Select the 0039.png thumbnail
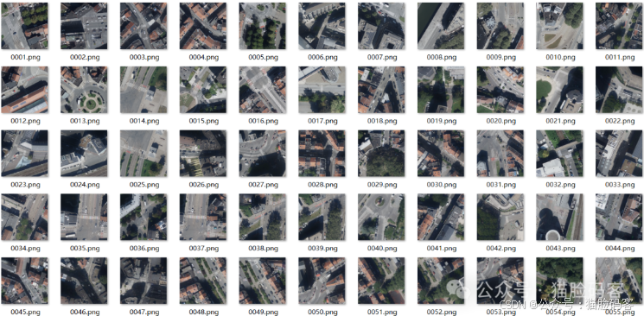 [322, 217]
